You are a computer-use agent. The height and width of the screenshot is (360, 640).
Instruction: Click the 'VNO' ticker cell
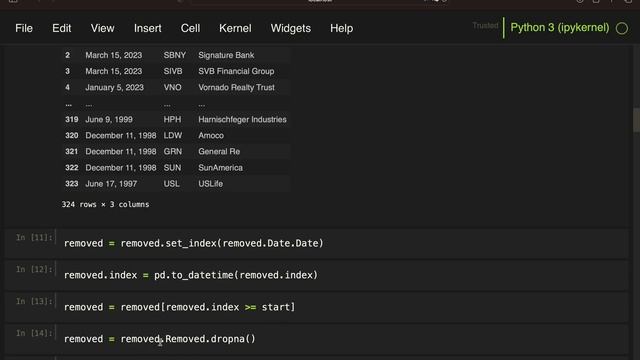click(x=172, y=87)
